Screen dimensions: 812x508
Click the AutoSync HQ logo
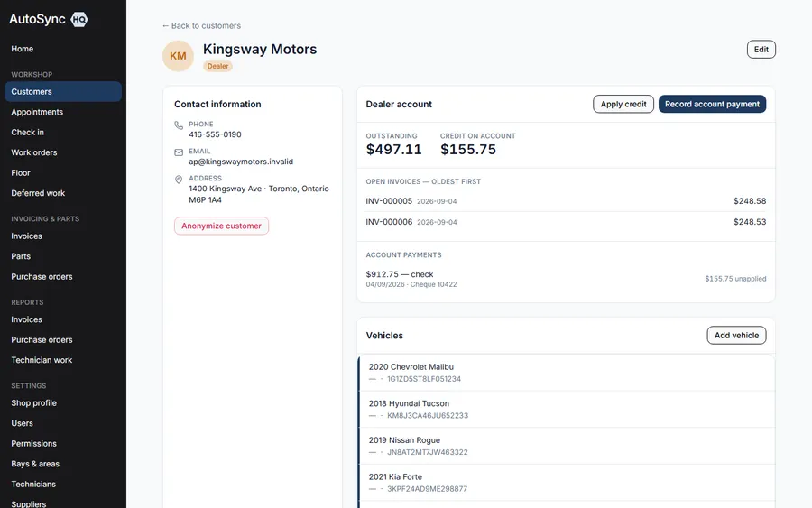pyautogui.click(x=49, y=19)
